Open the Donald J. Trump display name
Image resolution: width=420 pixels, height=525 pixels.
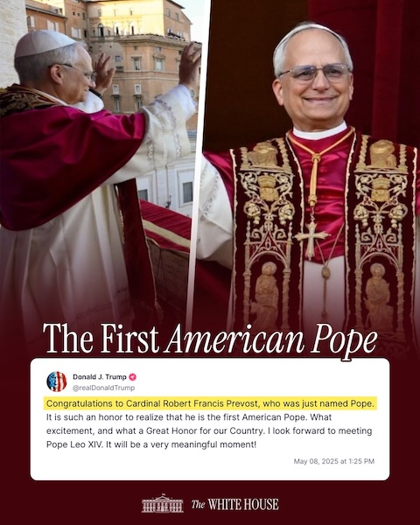[100, 377]
